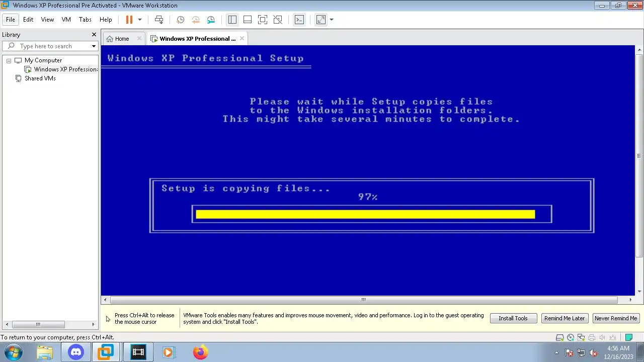The width and height of the screenshot is (644, 362).
Task: Click the Library panel horizontal scrollbar thumb
Action: tap(38, 324)
